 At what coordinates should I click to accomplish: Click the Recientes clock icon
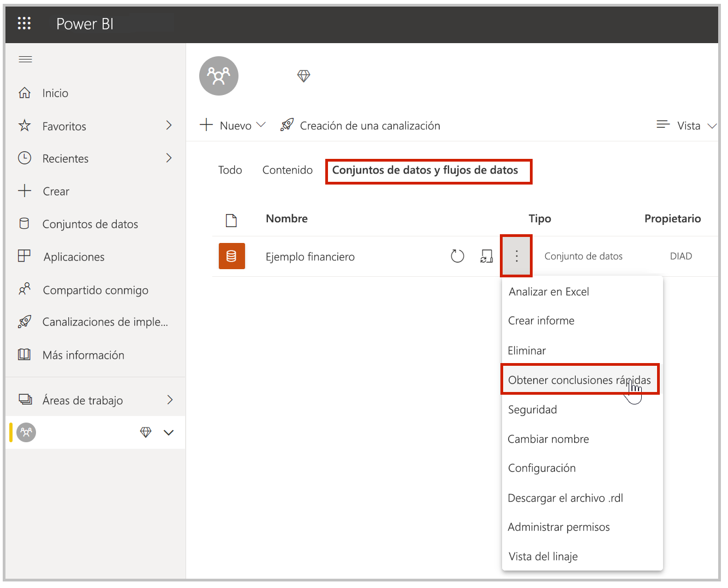tap(25, 158)
